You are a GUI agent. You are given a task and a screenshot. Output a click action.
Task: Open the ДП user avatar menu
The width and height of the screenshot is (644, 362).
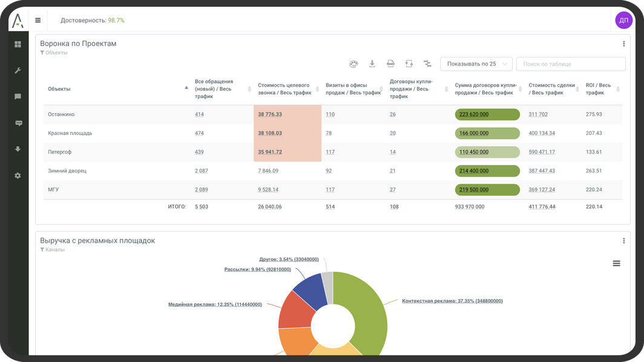point(623,21)
